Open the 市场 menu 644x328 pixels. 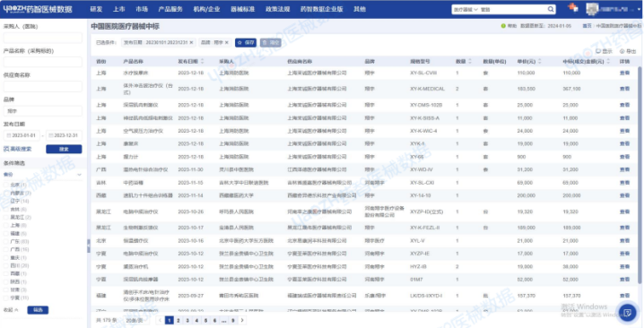click(x=142, y=9)
